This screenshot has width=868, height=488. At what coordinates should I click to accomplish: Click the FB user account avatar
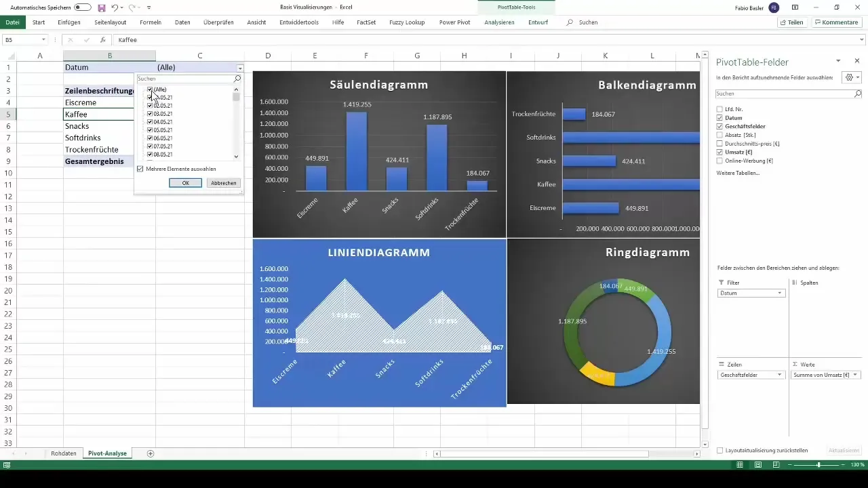[774, 7]
